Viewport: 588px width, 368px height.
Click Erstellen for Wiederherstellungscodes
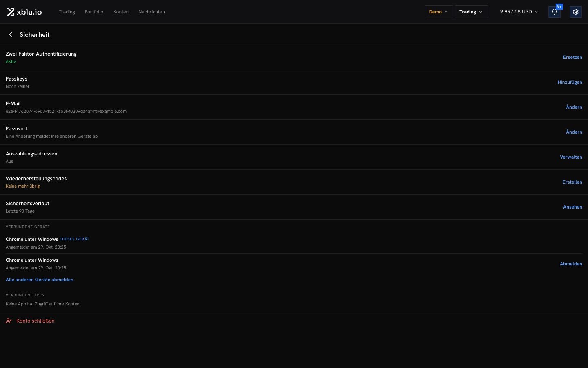(x=572, y=182)
